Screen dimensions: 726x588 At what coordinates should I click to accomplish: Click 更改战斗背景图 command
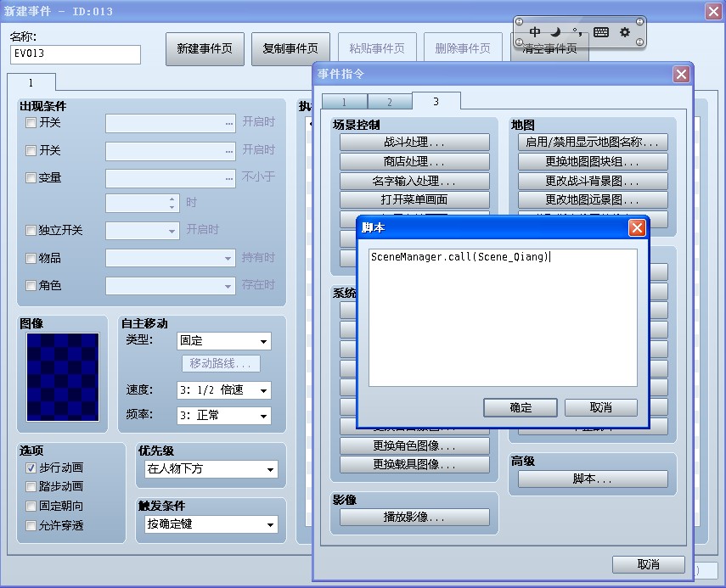click(x=593, y=181)
